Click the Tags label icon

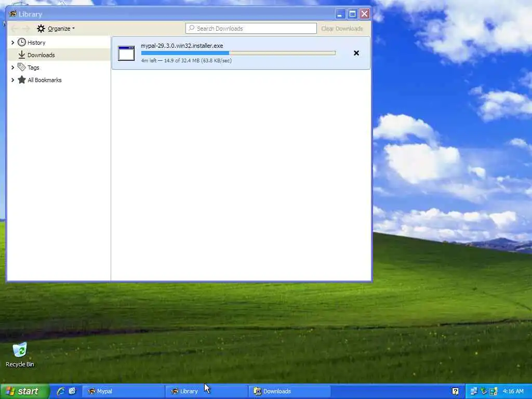(22, 67)
